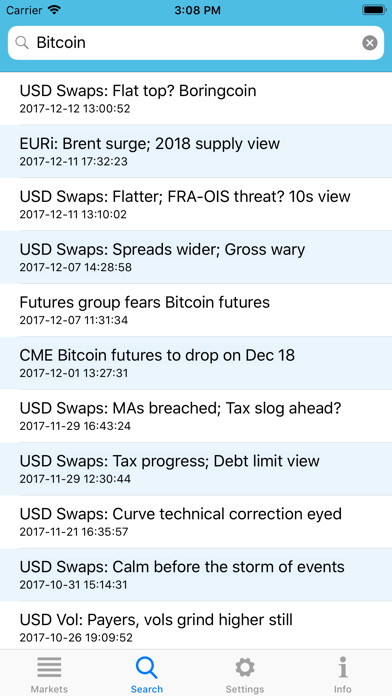Image resolution: width=392 pixels, height=696 pixels.
Task: Tap the magnifying glass in search bar
Action: (x=21, y=43)
